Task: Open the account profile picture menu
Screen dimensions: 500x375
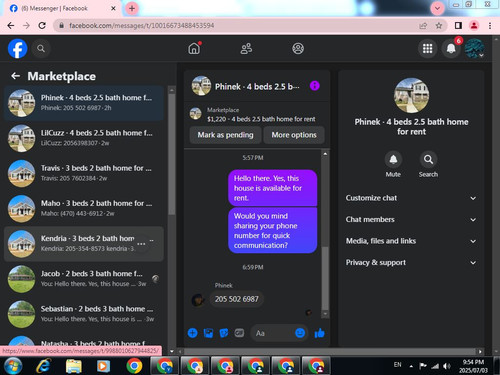Action: [x=474, y=49]
